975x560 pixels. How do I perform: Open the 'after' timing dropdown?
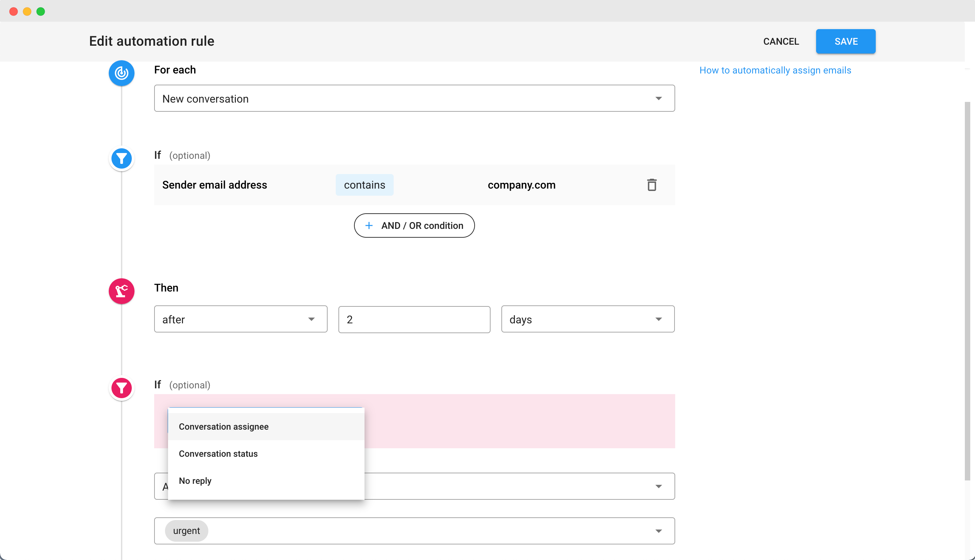click(x=241, y=319)
